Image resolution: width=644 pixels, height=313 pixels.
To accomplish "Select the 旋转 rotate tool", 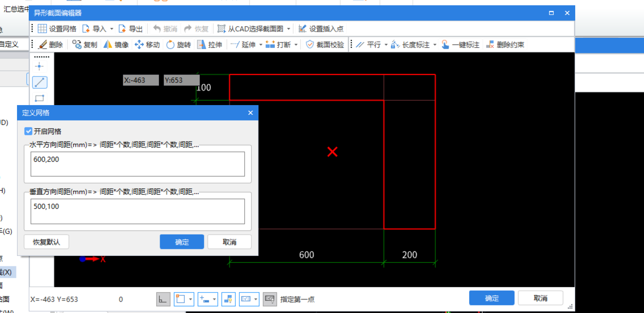I will pos(179,45).
